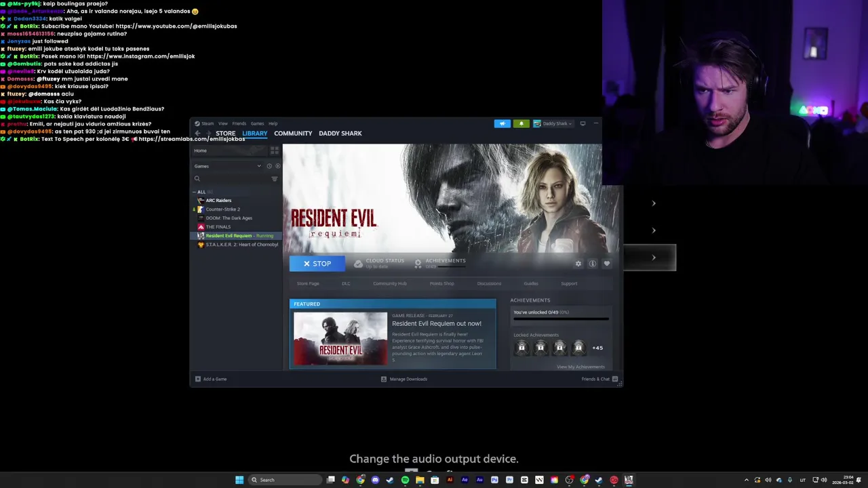Click the recent activity clock filter icon
868x488 pixels.
pyautogui.click(x=269, y=166)
